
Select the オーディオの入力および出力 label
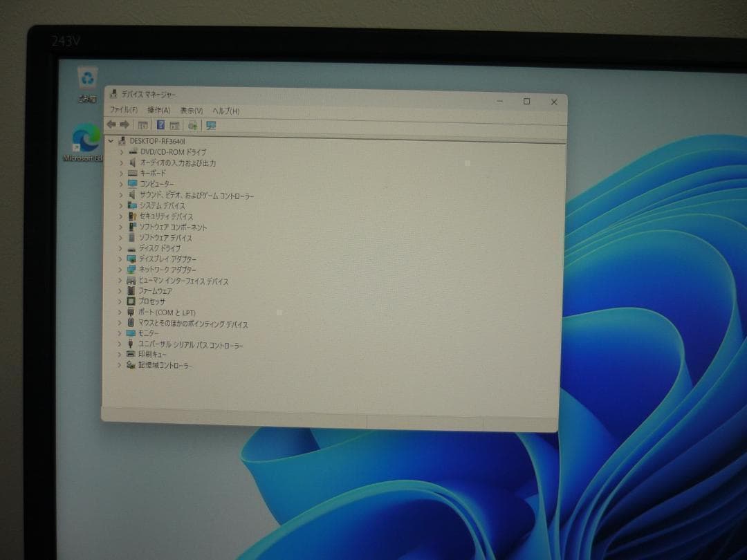pos(178,163)
